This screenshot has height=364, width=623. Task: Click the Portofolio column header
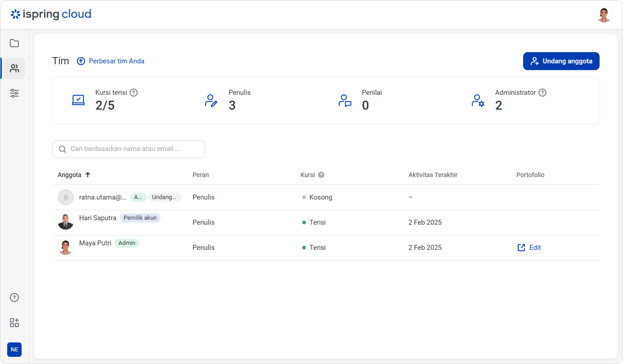(x=530, y=175)
